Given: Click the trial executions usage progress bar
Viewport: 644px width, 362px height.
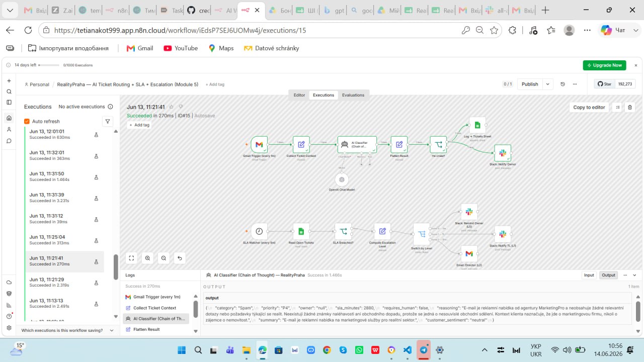Looking at the screenshot, I should coord(49,65).
